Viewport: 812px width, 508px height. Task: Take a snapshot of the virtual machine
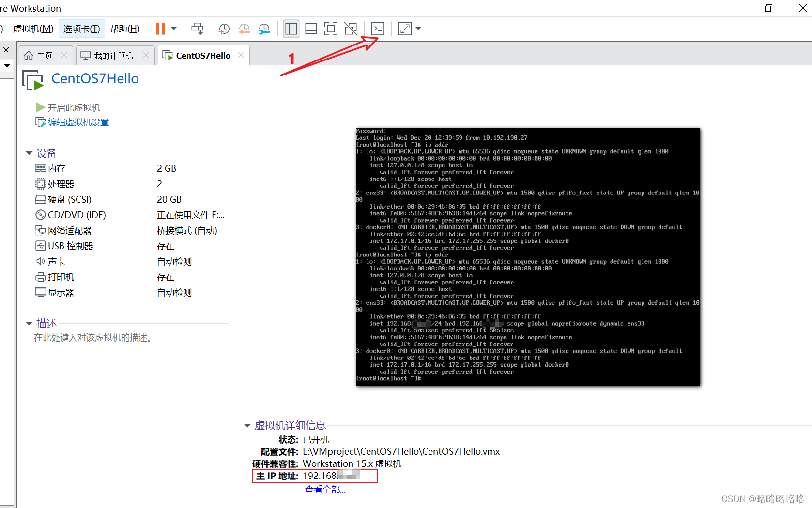(x=223, y=29)
